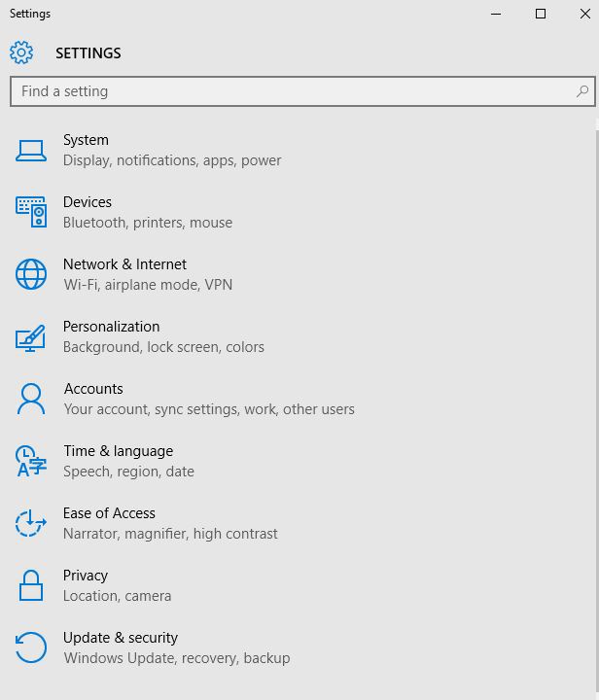599x700 pixels.
Task: Go to Network & Internet title
Action: pos(124,264)
